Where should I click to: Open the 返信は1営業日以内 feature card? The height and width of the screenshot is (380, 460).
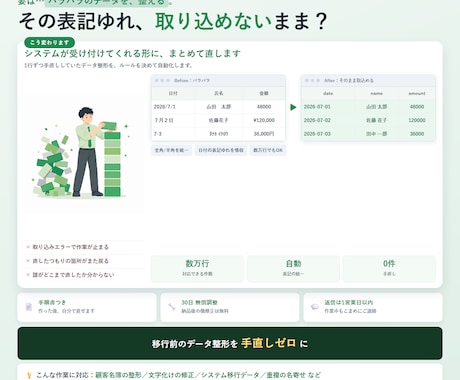point(373,307)
